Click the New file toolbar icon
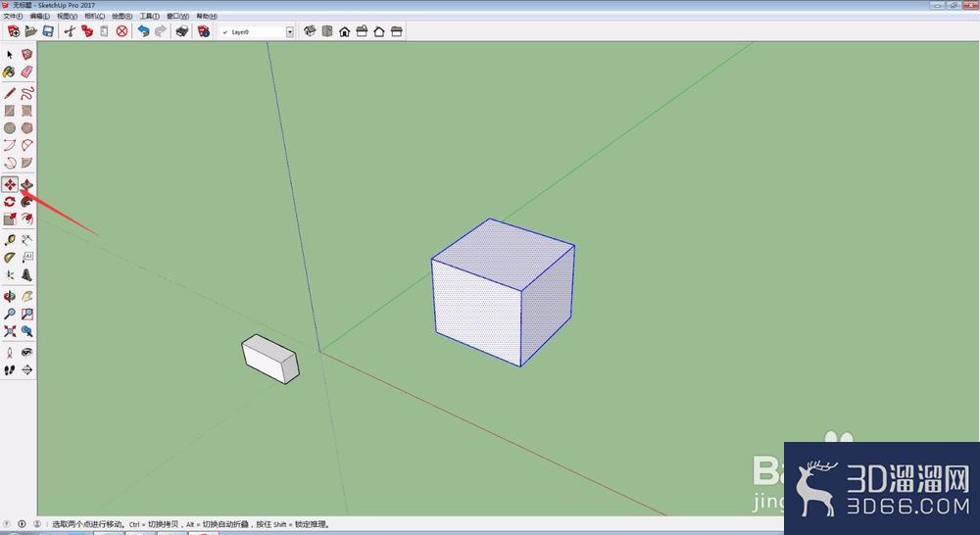Viewport: 980px width, 535px height. click(13, 31)
